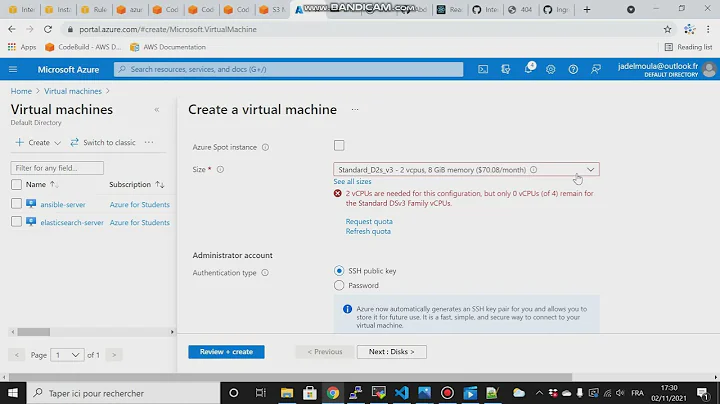Open File Explorer from the taskbar
This screenshot has height=404, width=720.
(287, 393)
